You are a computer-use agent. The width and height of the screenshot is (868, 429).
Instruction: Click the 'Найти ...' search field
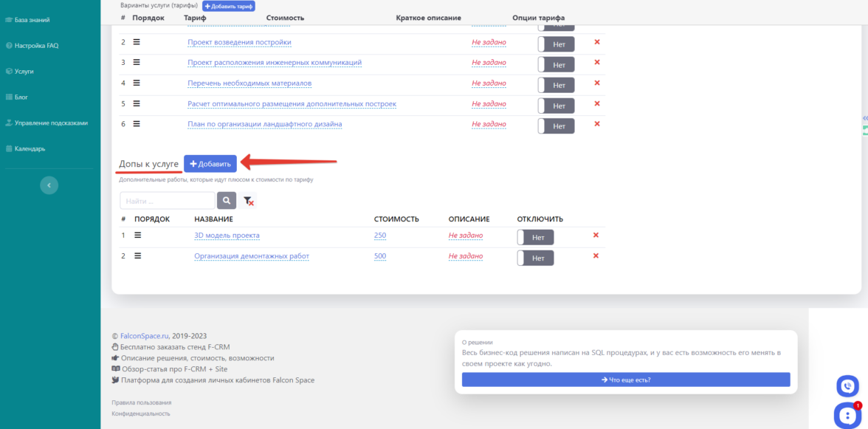click(x=168, y=200)
